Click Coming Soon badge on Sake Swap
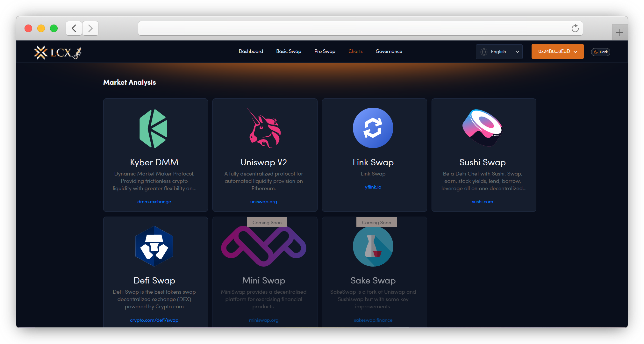Image resolution: width=644 pixels, height=344 pixels. pyautogui.click(x=376, y=222)
